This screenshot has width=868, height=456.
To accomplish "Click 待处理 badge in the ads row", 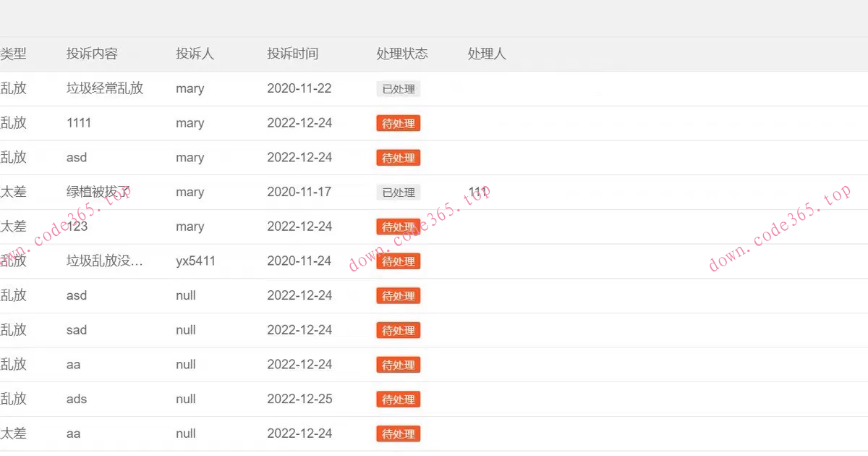I will coord(399,400).
